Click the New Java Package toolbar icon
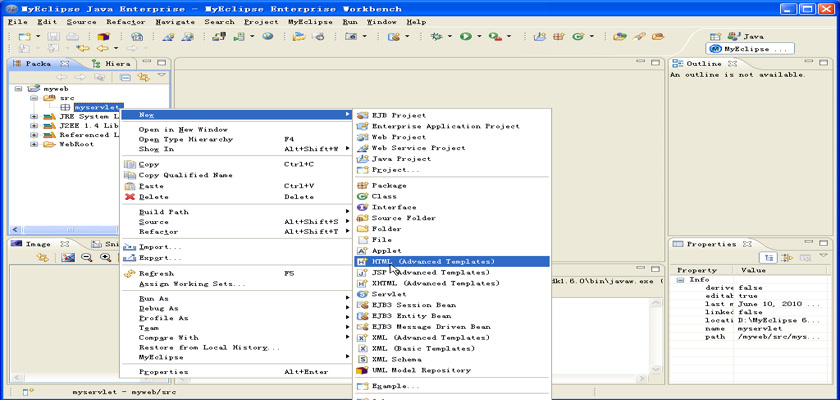Image resolution: width=840 pixels, height=400 pixels. [559, 36]
